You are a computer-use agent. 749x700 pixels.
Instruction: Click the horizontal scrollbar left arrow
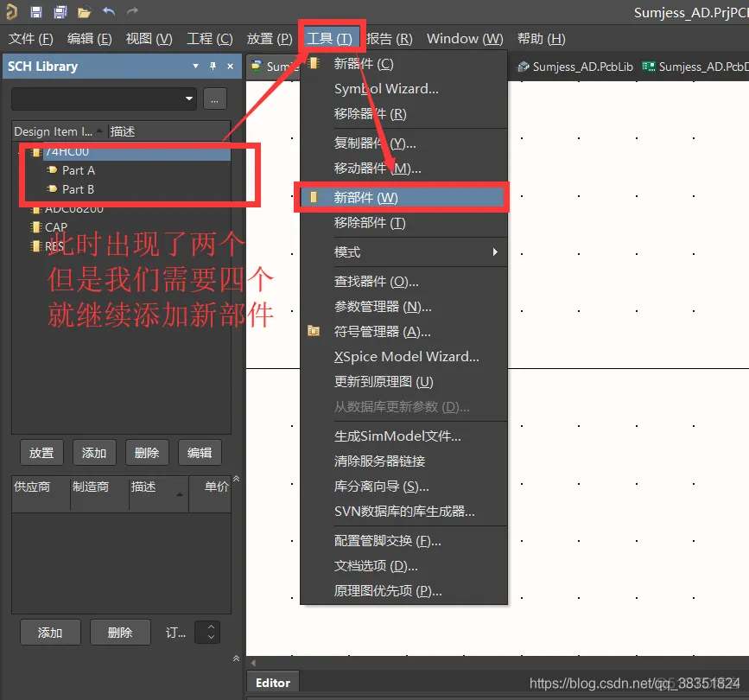[x=253, y=663]
